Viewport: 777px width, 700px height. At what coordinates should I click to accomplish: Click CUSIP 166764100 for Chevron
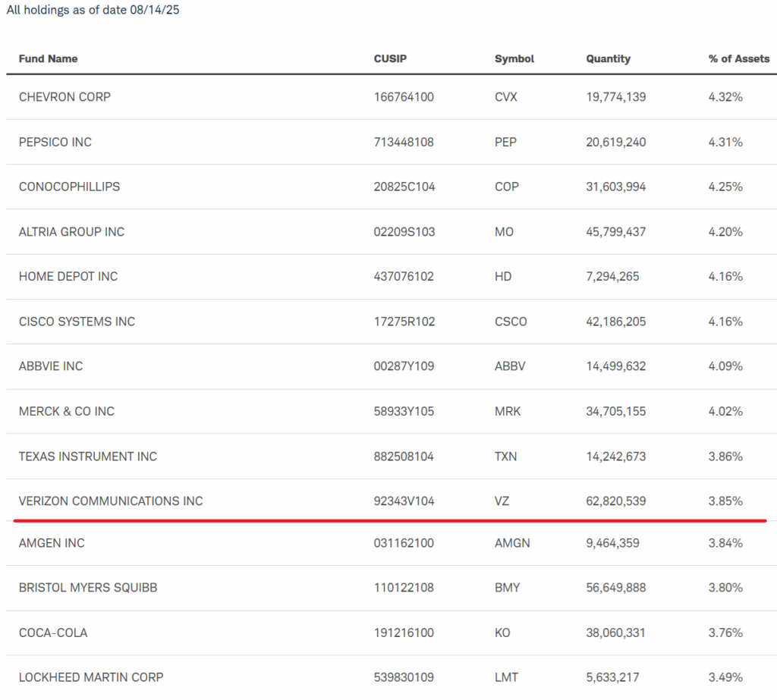(x=404, y=96)
